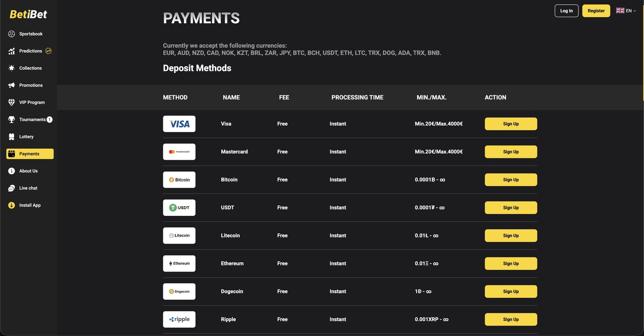Image resolution: width=644 pixels, height=336 pixels.
Task: Click the Dogecoin logo thumbnail
Action: (179, 291)
